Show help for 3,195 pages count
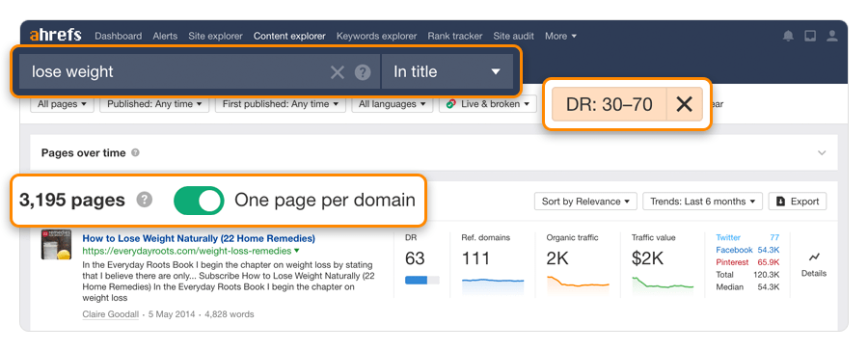The height and width of the screenshot is (351, 868). 145,200
